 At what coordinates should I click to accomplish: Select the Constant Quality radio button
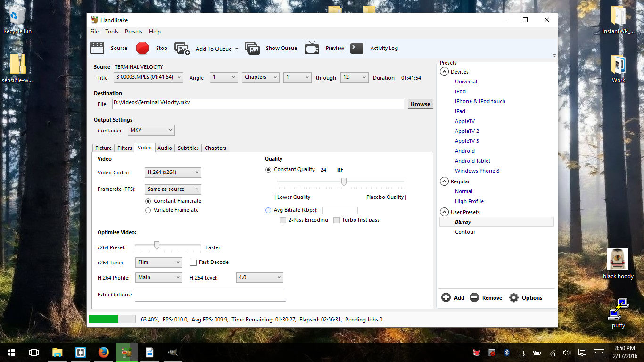point(268,170)
